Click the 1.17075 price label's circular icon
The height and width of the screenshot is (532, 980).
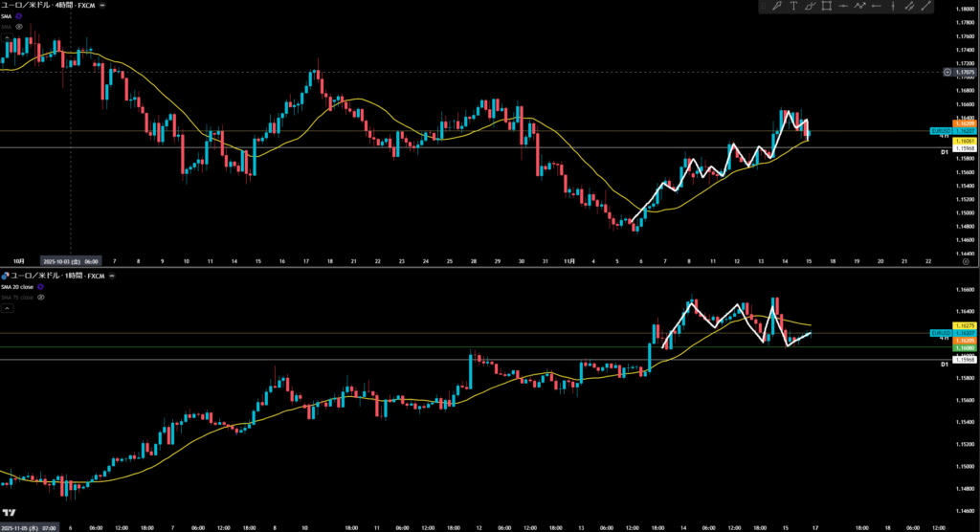tap(947, 72)
